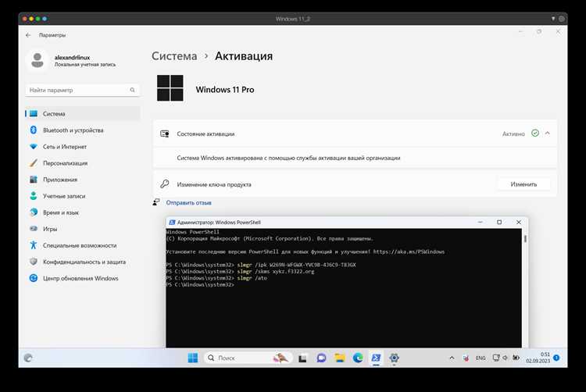The height and width of the screenshot is (392, 586).
Task: Click the Windows Update icon
Action: coord(34,278)
